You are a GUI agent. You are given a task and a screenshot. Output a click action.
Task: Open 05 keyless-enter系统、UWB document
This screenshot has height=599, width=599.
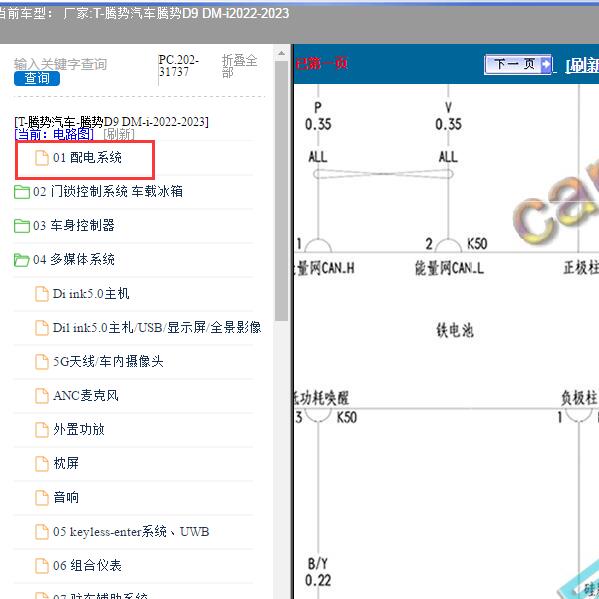(x=131, y=531)
